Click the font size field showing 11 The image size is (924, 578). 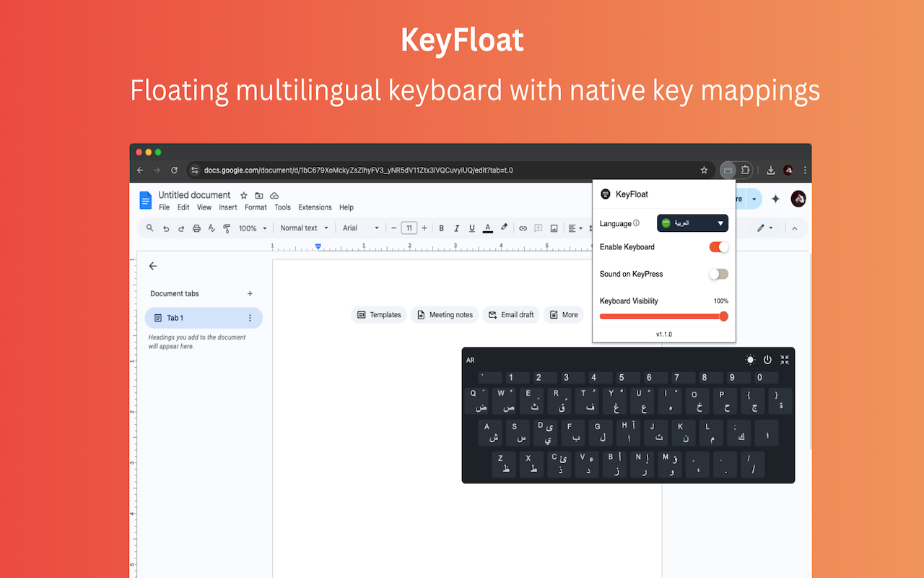[x=409, y=228]
